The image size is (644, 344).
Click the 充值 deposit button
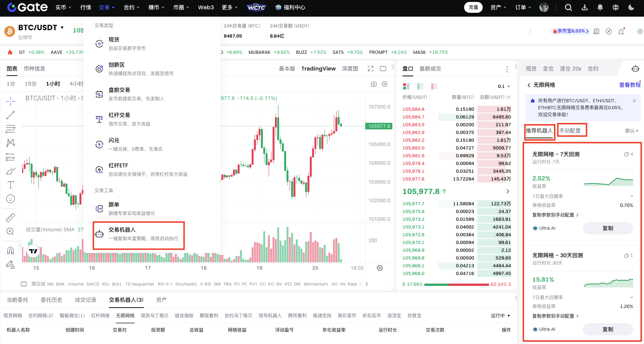pyautogui.click(x=473, y=7)
